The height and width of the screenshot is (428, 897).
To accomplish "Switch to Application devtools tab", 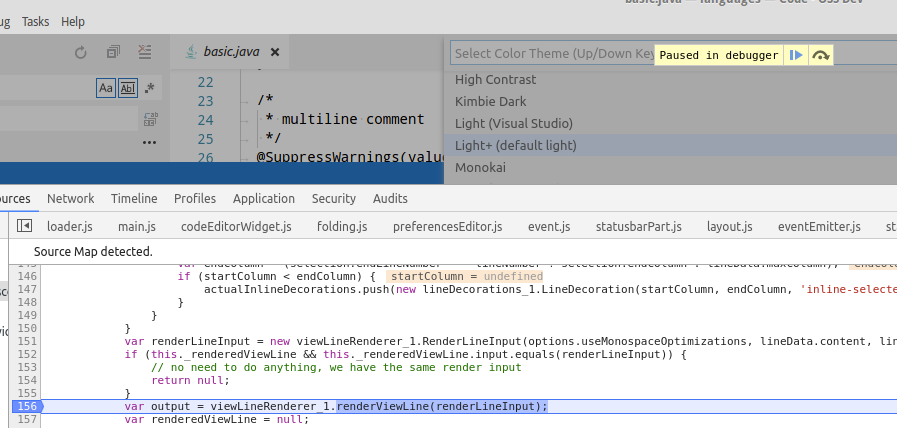I will coord(264,199).
